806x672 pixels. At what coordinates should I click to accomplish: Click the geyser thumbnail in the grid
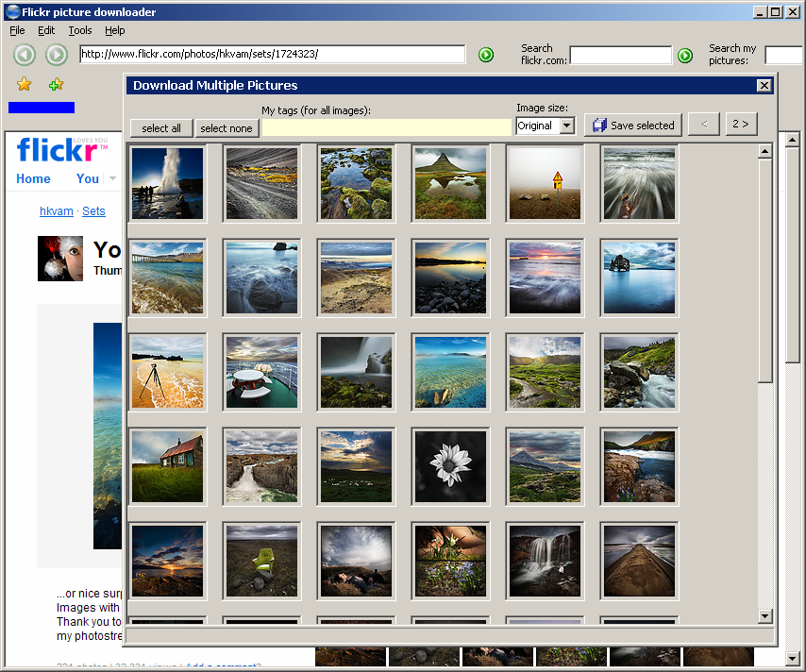(167, 183)
